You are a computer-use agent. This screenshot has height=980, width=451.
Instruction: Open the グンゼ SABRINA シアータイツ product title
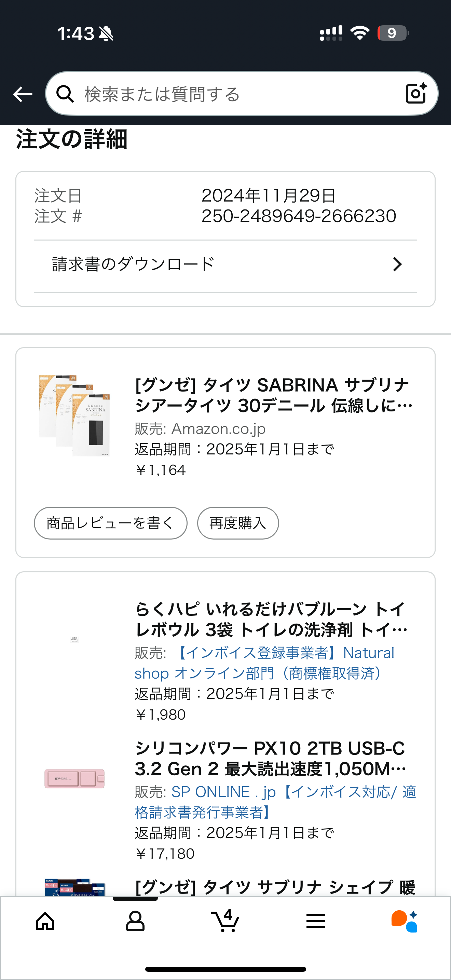pyautogui.click(x=273, y=395)
